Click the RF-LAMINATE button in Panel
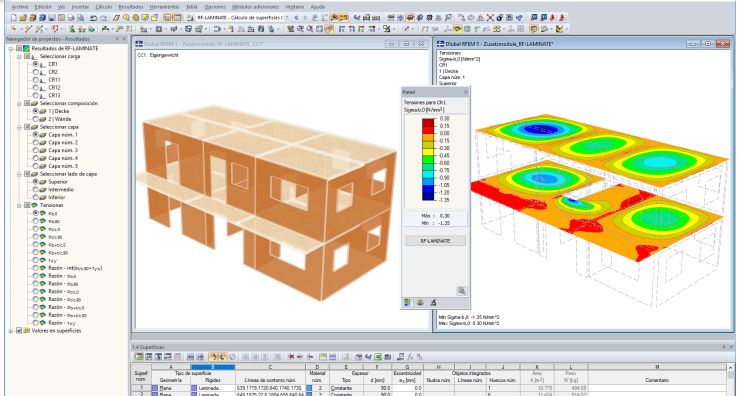The image size is (738, 396). 435,241
